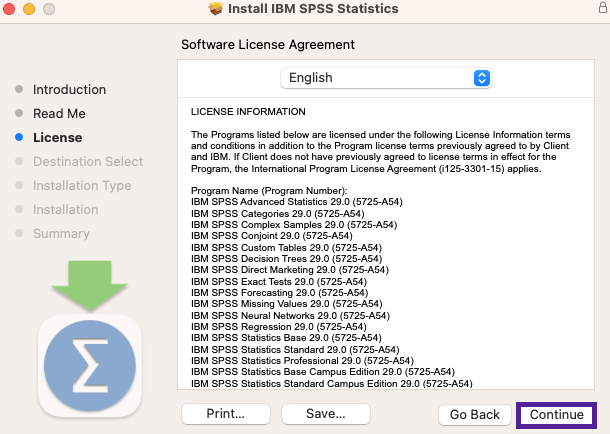Click the IBM SPSS Advanced Statistics 29.0 line
This screenshot has height=434, width=610.
pos(297,202)
